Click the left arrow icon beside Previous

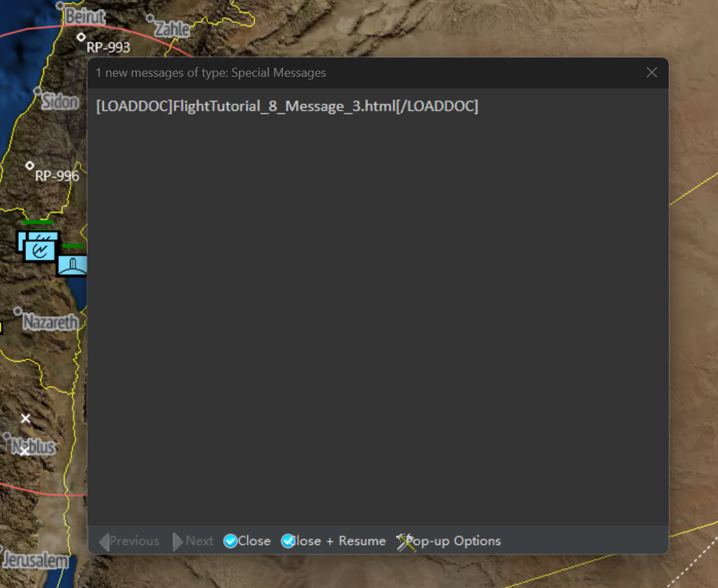tap(104, 542)
